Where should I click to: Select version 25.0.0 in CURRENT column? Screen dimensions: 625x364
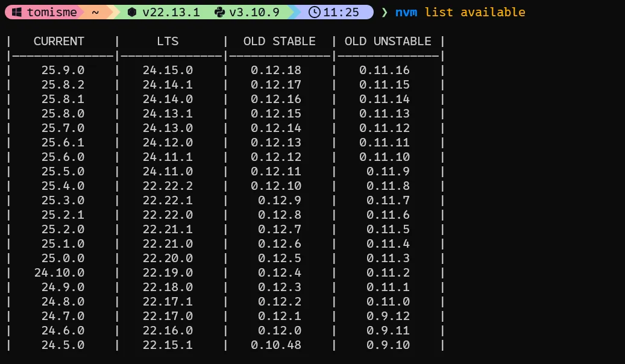[63, 259]
